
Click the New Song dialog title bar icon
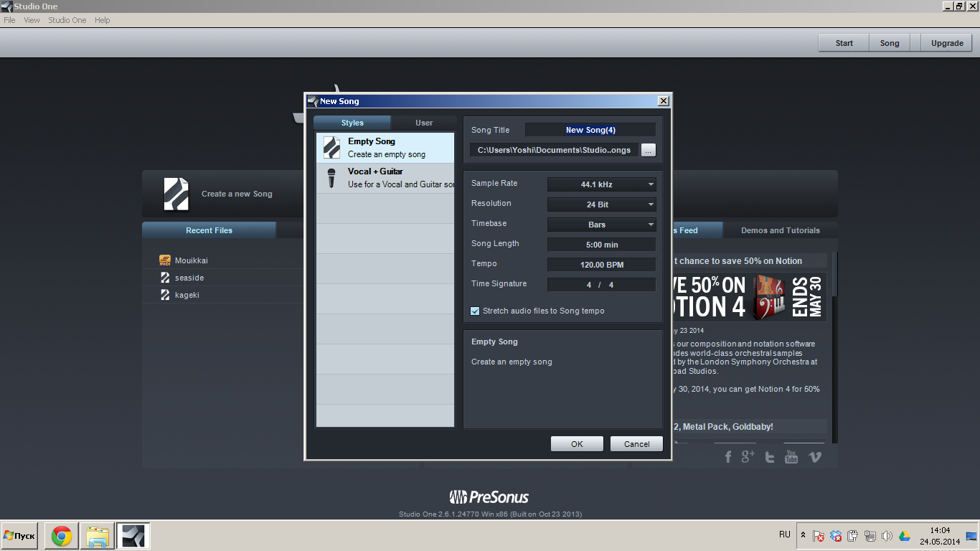point(313,101)
